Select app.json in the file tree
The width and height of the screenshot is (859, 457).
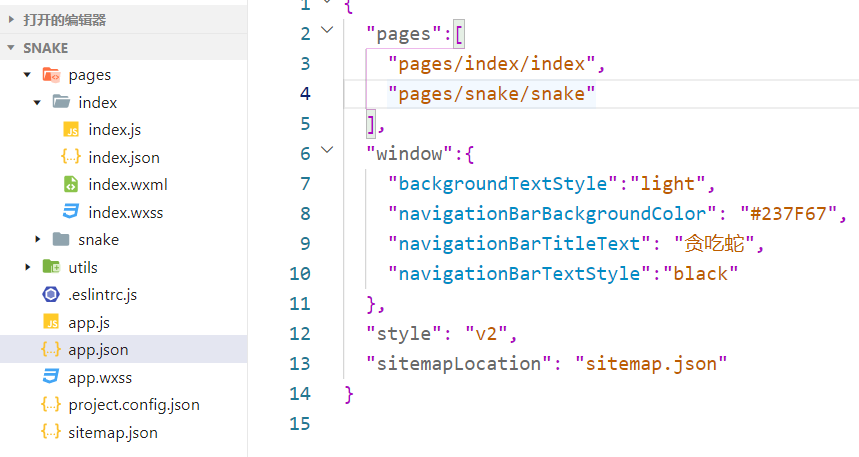(98, 350)
